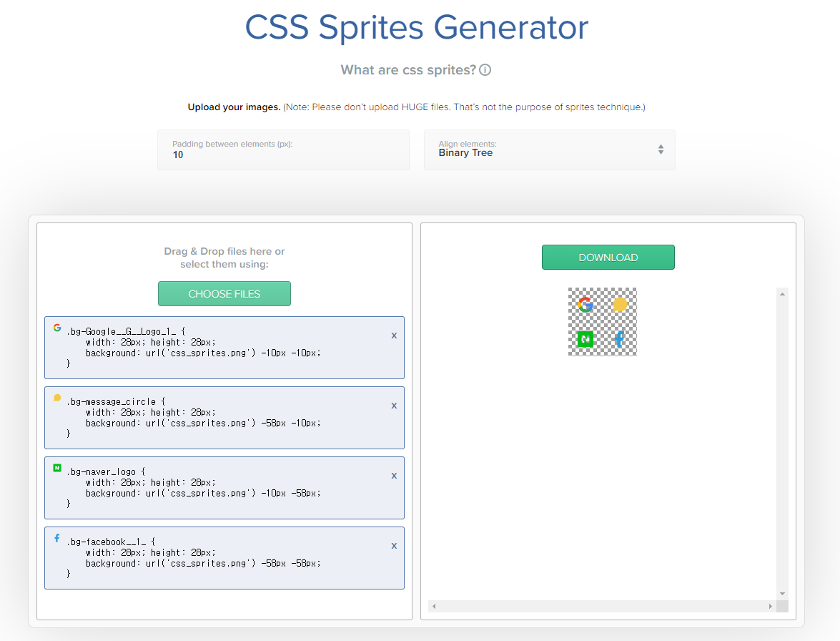Image resolution: width=840 pixels, height=641 pixels.
Task: Click the info icon beside 'What are css sprites?'
Action: click(x=485, y=70)
